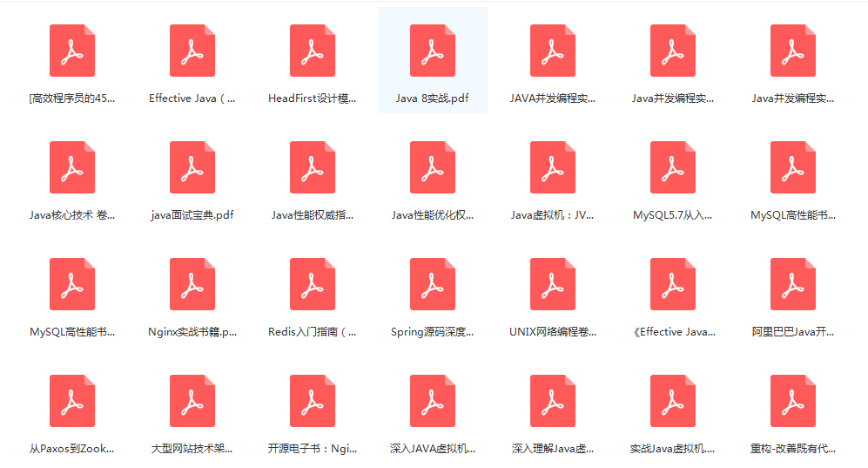The image size is (868, 468).
Task: Click the label "MySQL5.7从入..."
Action: click(673, 215)
